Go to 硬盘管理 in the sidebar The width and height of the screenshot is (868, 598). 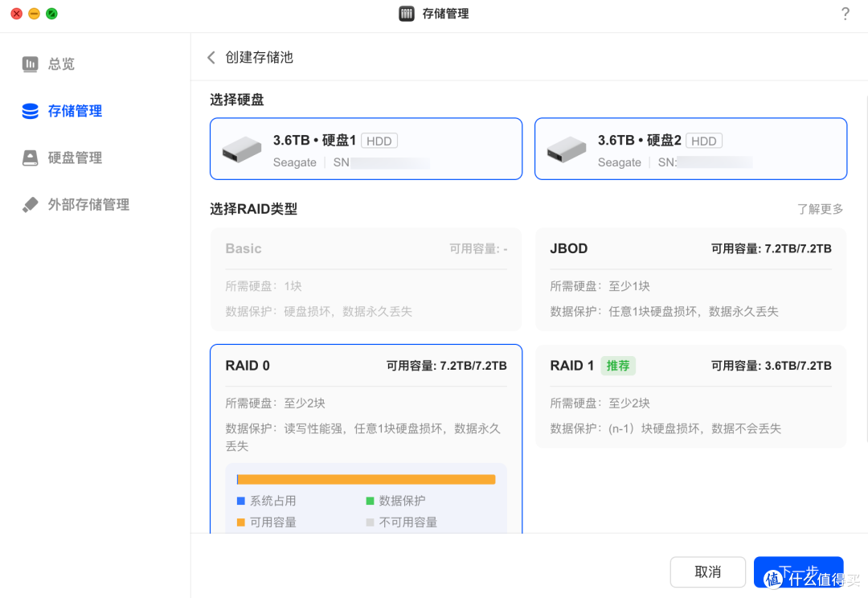[75, 158]
